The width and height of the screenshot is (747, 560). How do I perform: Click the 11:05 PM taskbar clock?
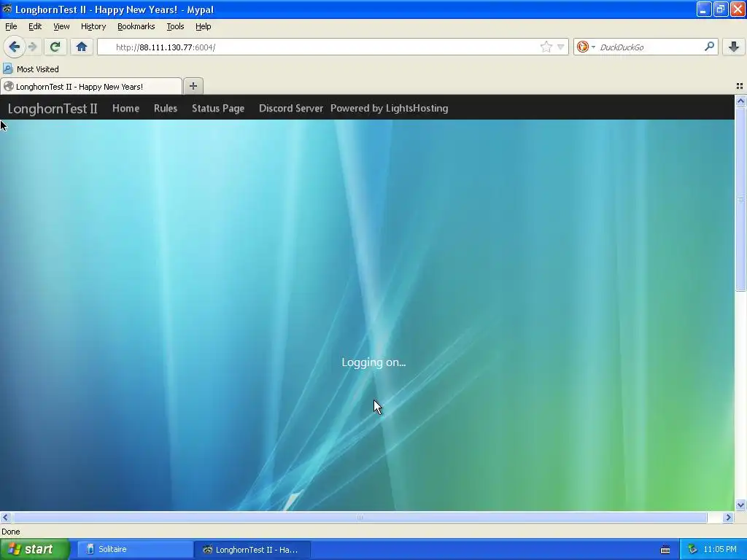tap(720, 550)
